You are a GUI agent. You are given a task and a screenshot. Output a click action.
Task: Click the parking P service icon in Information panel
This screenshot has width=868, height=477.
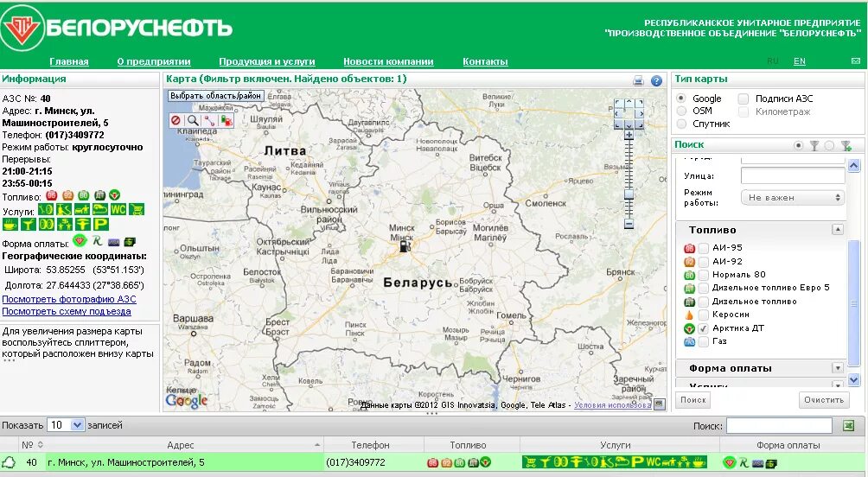click(x=100, y=224)
